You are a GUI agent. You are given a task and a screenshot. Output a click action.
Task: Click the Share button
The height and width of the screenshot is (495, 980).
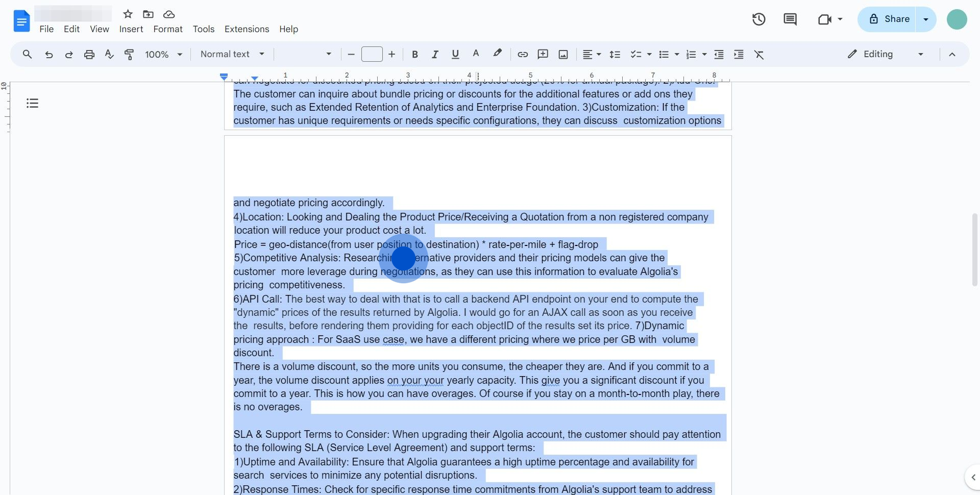tap(887, 19)
